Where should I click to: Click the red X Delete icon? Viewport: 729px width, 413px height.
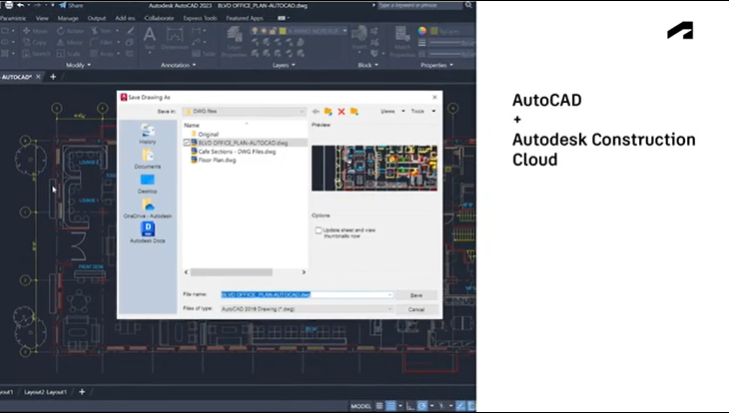coord(341,112)
